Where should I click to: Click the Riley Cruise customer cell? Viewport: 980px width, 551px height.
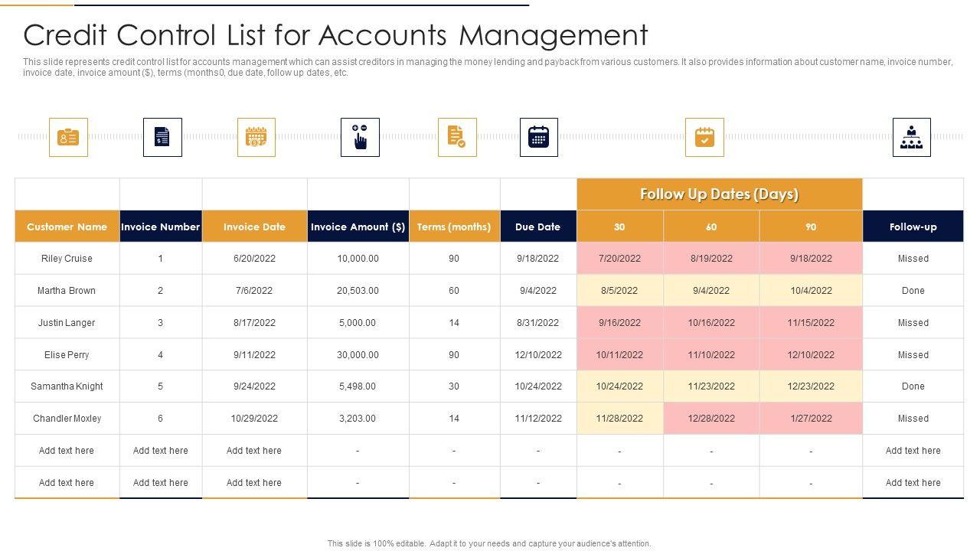click(67, 259)
